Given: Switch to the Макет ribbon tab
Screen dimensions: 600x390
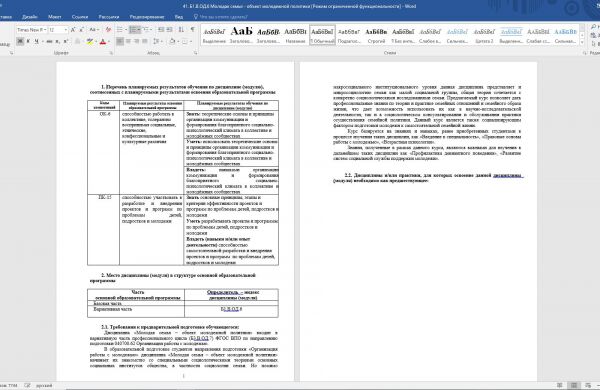Looking at the screenshot, I should click(54, 17).
